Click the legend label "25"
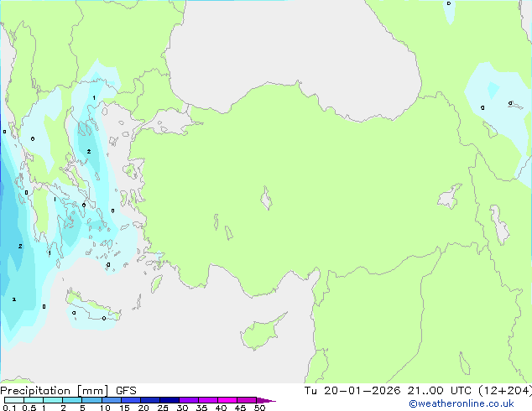This screenshot has height=411, width=532. (163, 408)
